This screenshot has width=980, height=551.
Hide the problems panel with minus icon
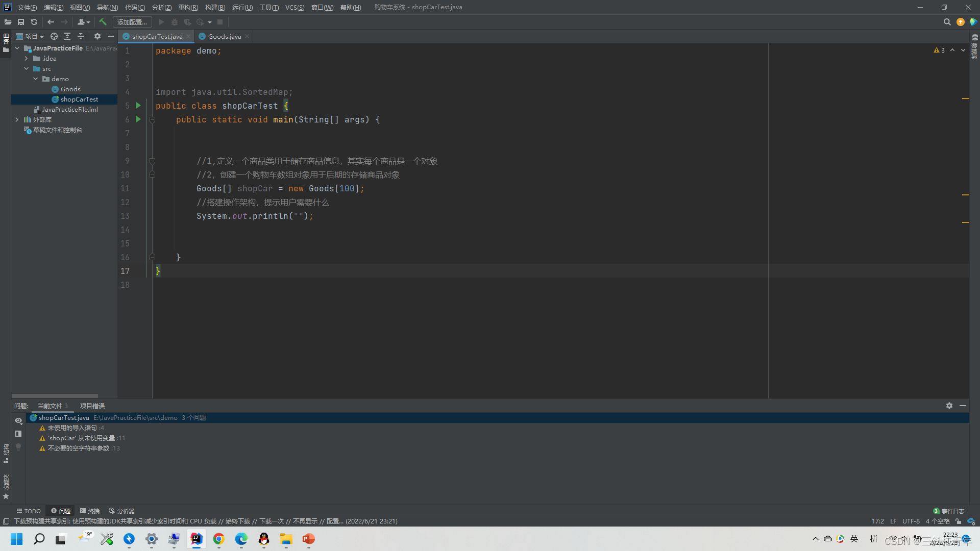pyautogui.click(x=963, y=406)
